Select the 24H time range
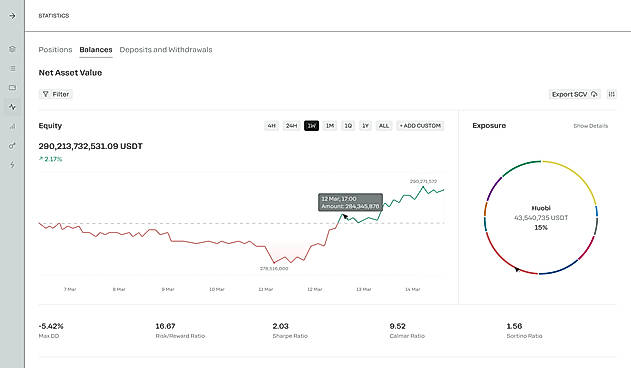This screenshot has height=368, width=631. point(291,126)
